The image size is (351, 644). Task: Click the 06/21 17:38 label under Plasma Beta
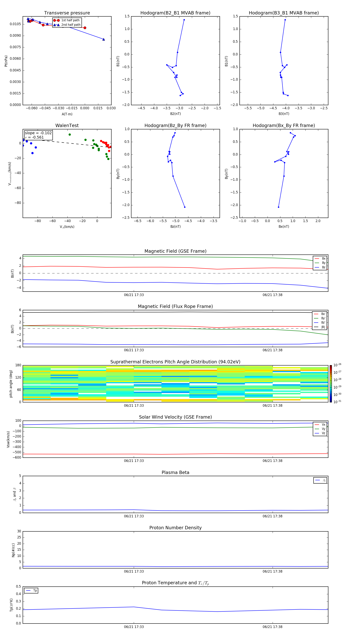point(272,516)
